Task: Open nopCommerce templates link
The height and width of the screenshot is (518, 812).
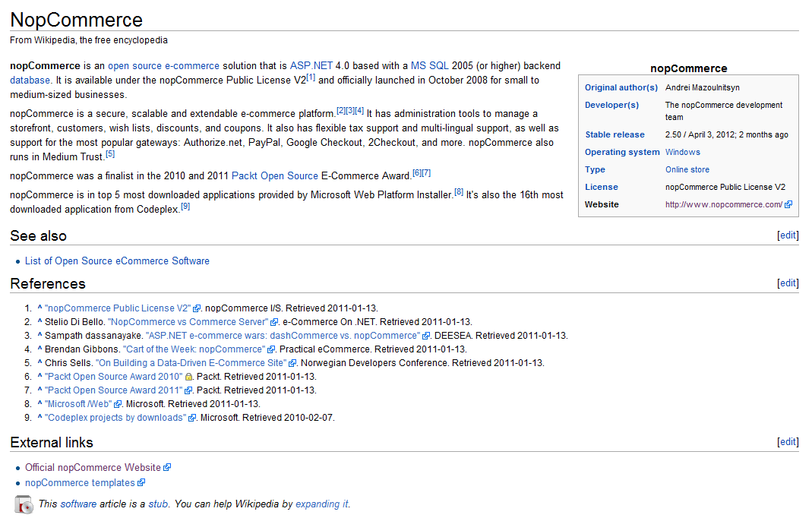Action: click(80, 483)
